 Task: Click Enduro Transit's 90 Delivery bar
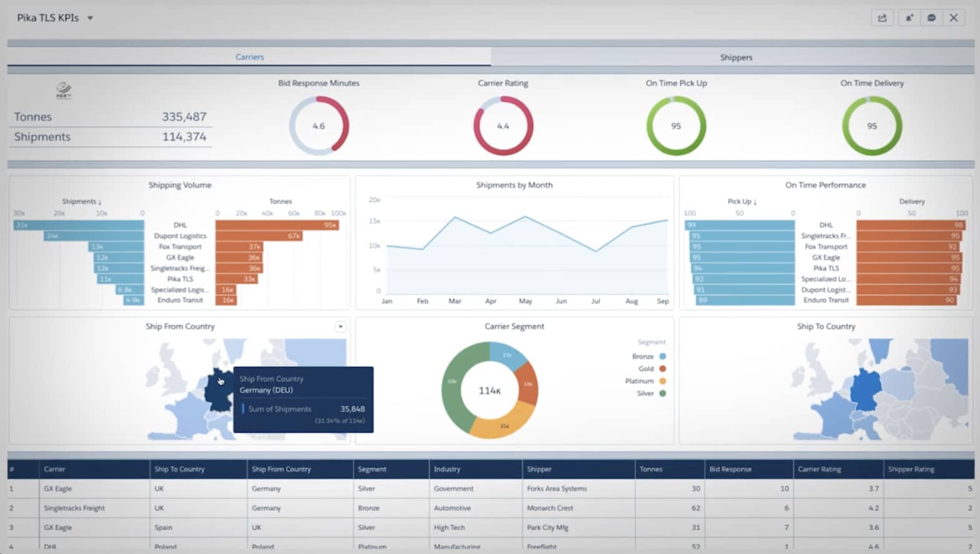tap(906, 300)
